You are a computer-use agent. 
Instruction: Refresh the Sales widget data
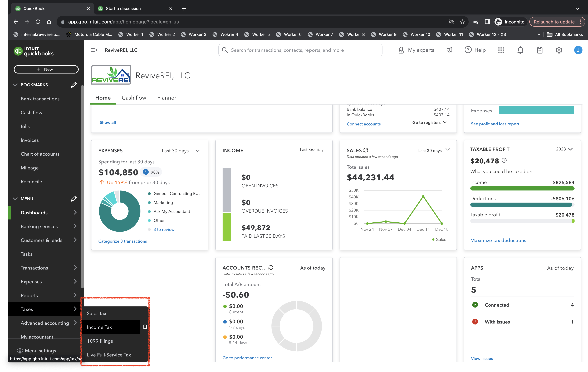click(366, 150)
